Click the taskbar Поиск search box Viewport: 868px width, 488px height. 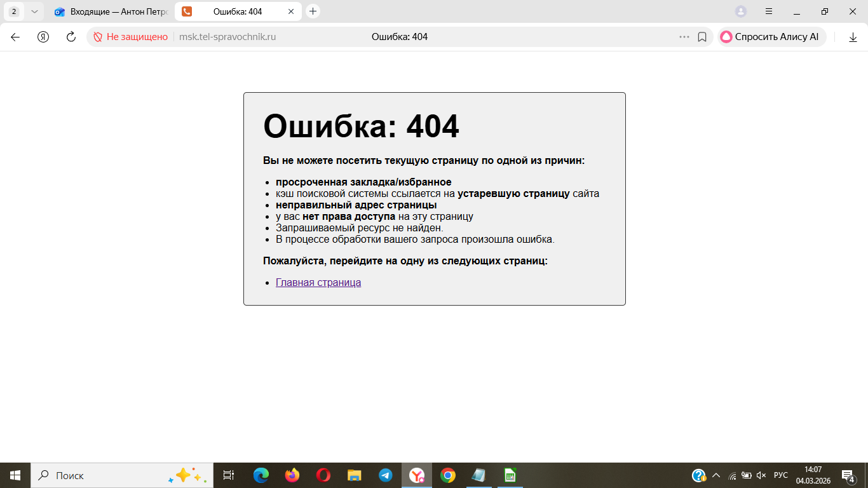click(x=122, y=475)
